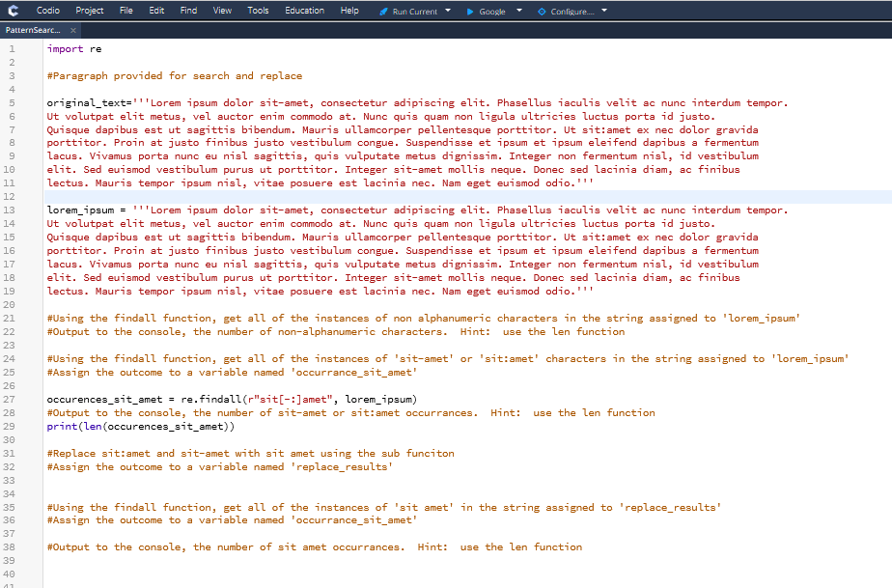Expand the Configure dropdown arrow

click(x=604, y=11)
